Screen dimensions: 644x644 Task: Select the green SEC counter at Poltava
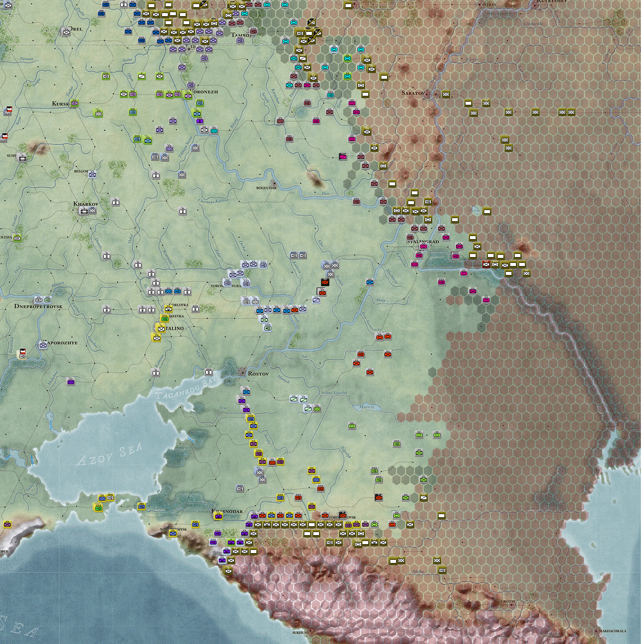[x=17, y=238]
